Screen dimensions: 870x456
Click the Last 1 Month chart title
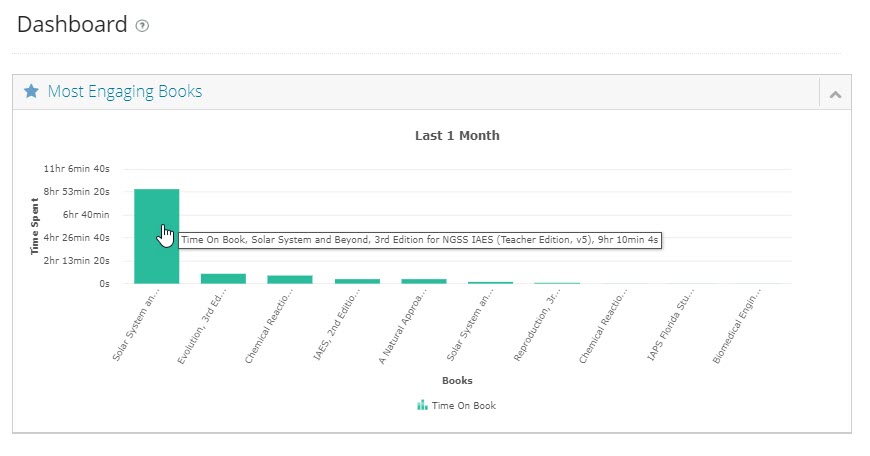click(457, 136)
